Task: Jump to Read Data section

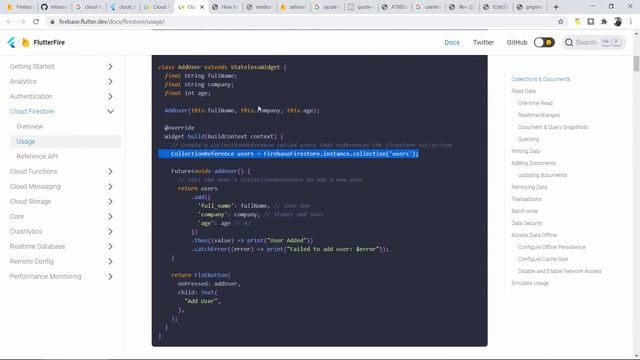Action: pyautogui.click(x=523, y=91)
